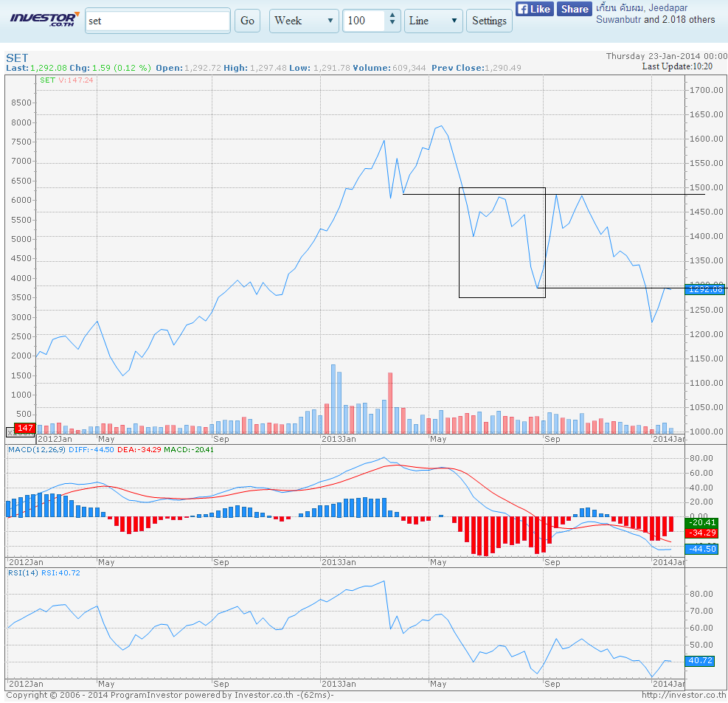Click the SET symbol title

(x=17, y=58)
